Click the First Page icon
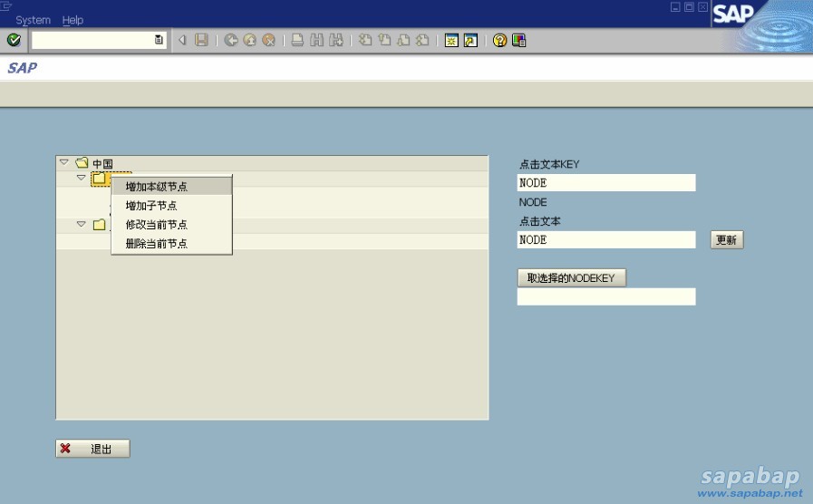This screenshot has height=504, width=813. 365,40
